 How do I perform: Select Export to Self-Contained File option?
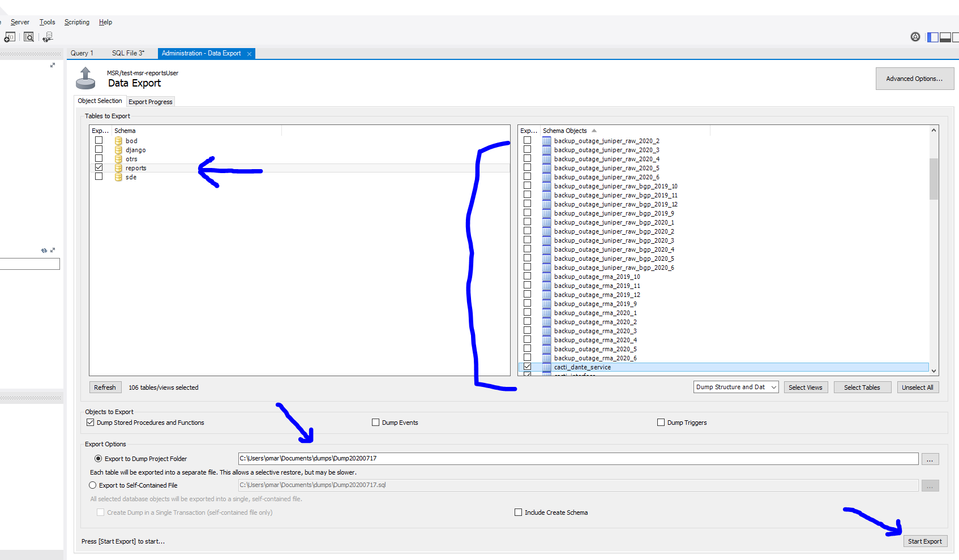pos(93,485)
